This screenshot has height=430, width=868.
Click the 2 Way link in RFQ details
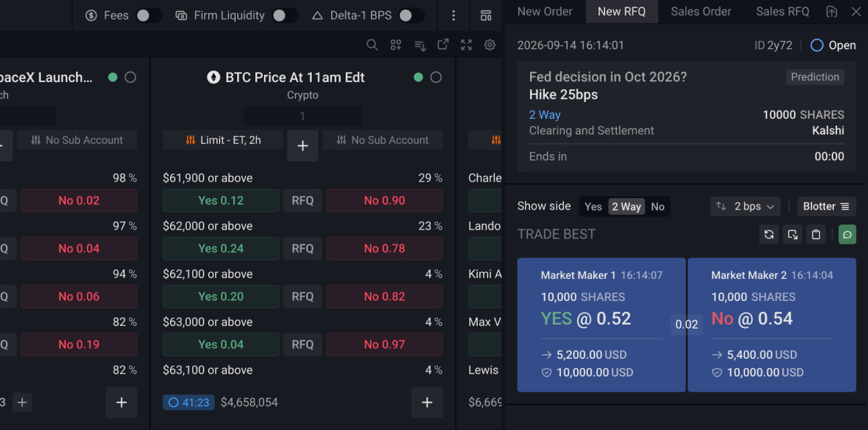click(545, 115)
